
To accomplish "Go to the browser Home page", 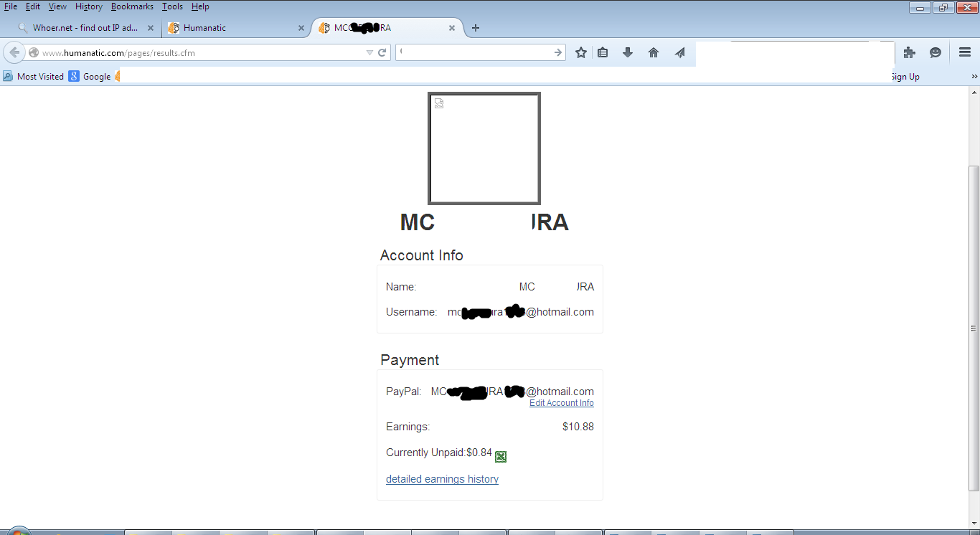I will click(654, 52).
